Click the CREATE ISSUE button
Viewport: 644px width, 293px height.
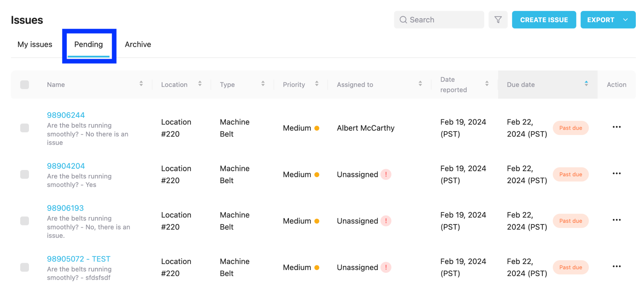tap(544, 20)
